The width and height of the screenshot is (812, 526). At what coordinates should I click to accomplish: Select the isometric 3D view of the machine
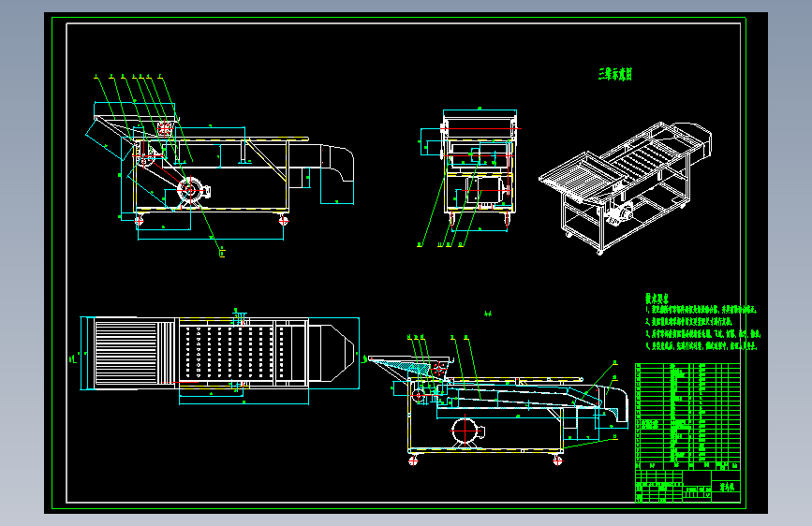(625, 188)
